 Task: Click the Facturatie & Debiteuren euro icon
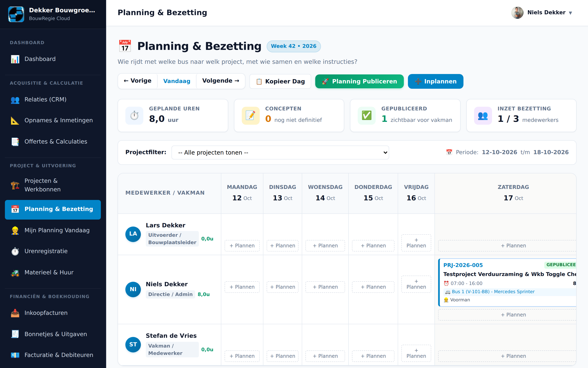15,355
